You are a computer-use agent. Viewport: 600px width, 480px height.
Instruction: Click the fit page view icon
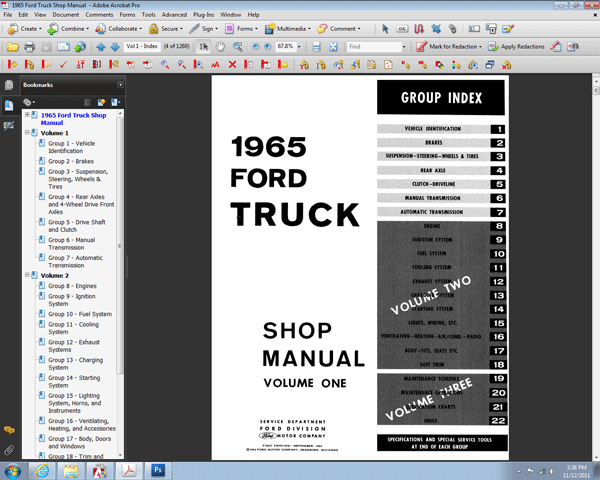[333, 47]
